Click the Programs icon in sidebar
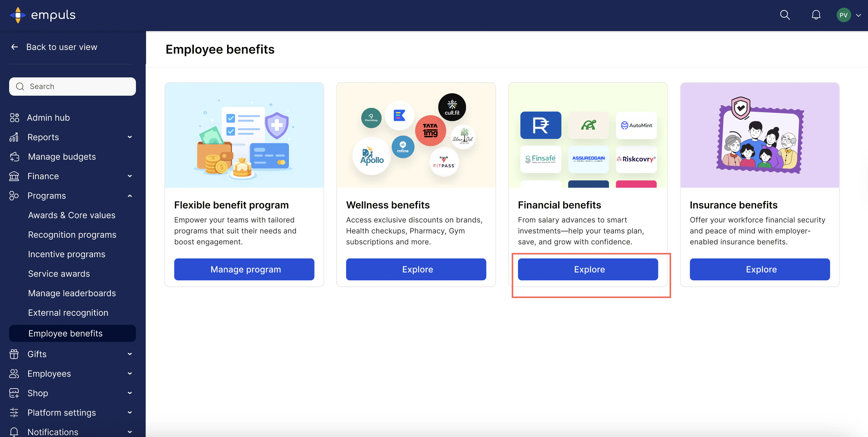The image size is (868, 437). click(14, 196)
